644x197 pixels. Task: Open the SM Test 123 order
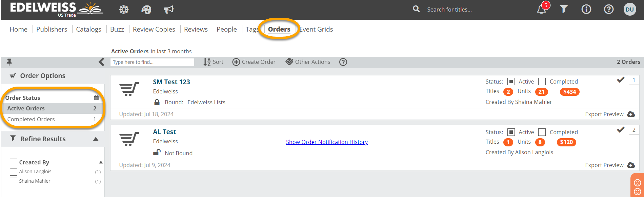click(x=172, y=82)
